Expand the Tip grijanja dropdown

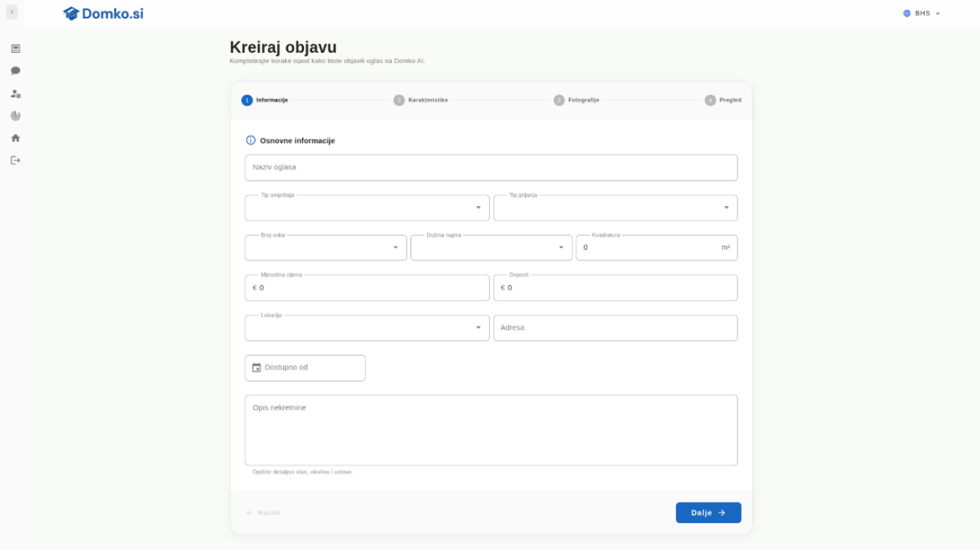615,208
